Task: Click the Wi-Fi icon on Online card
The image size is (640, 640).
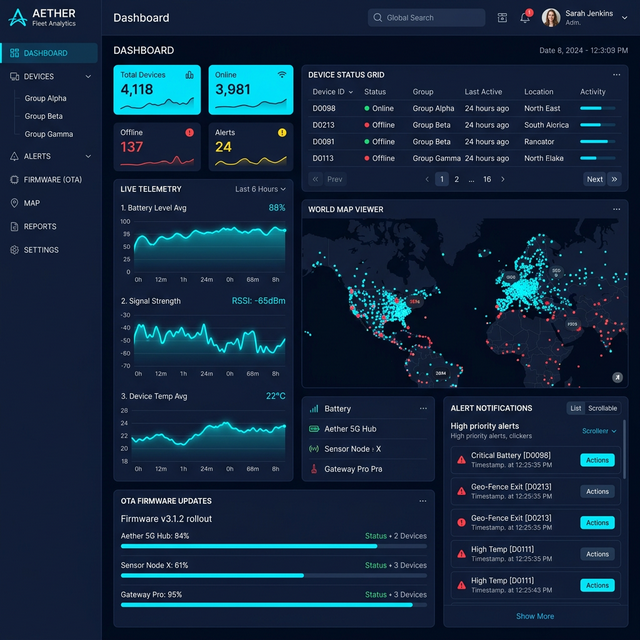Action: [282, 75]
